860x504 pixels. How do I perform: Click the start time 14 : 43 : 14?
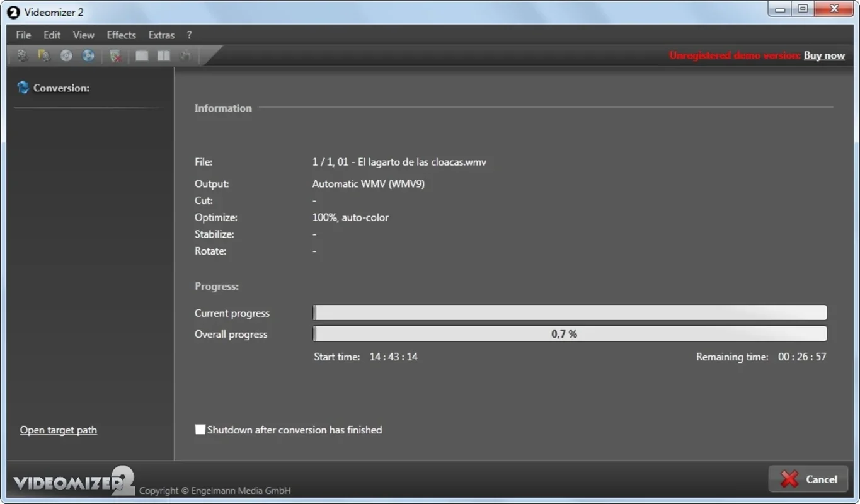[x=394, y=357]
